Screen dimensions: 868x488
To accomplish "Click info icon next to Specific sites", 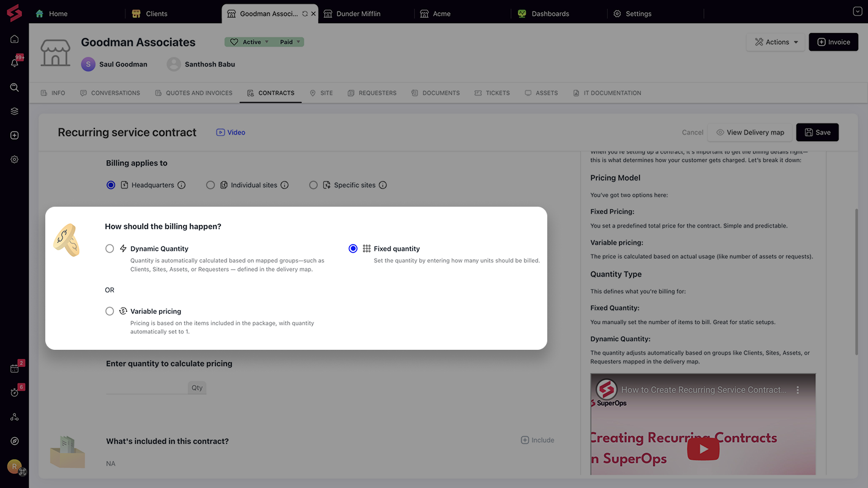I will click(383, 185).
